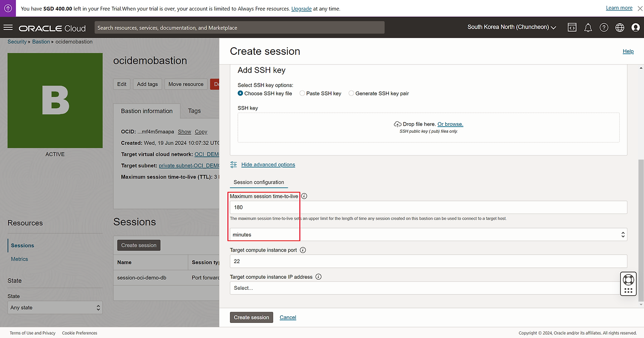Switch to the Session configuration tab
Viewport: 644px width, 338px height.
coord(259,182)
